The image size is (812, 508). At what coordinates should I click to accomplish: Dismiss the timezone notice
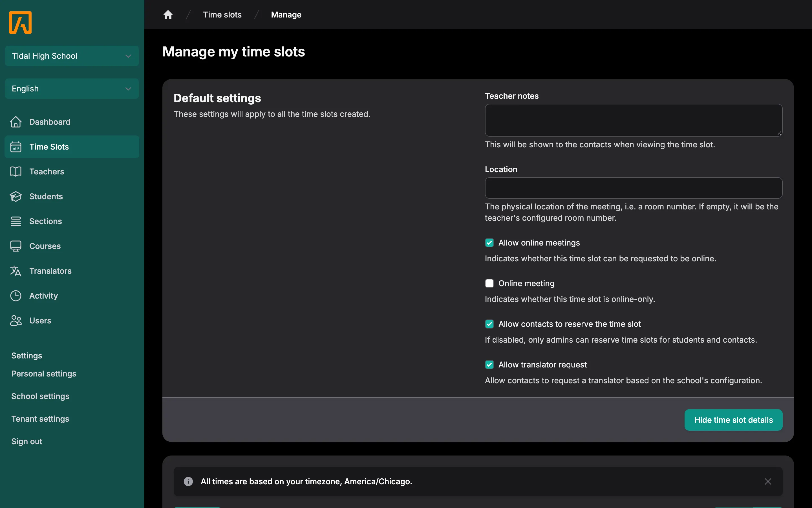tap(768, 481)
